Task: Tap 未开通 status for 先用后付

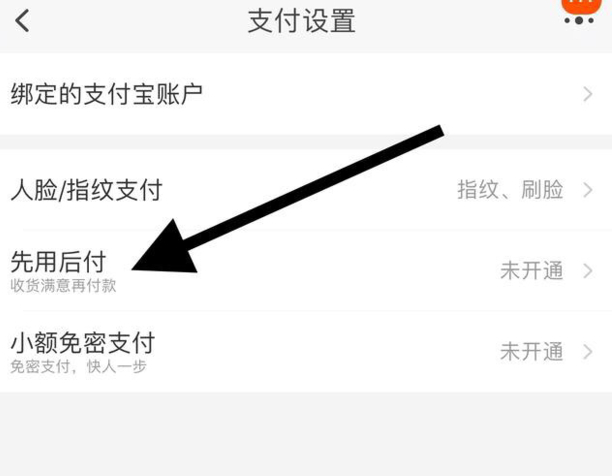Action: point(532,271)
